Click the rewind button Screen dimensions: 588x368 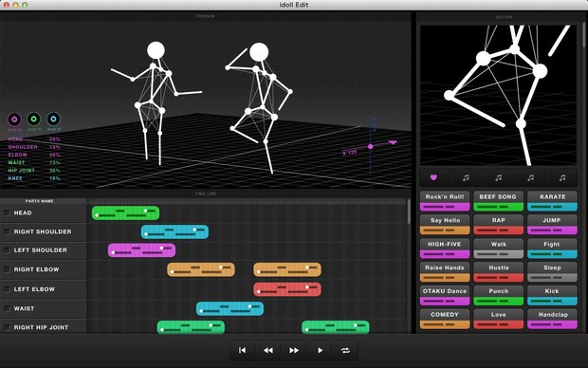pyautogui.click(x=268, y=350)
